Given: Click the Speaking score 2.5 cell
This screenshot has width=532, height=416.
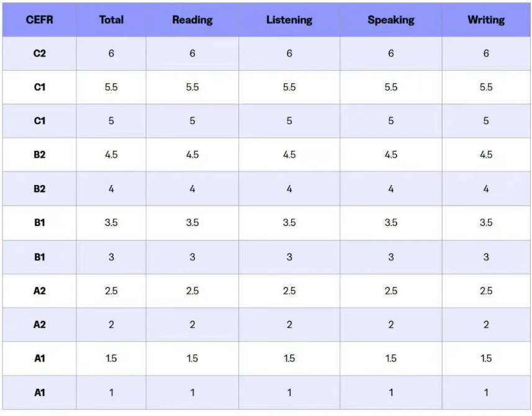Looking at the screenshot, I should (x=390, y=291).
